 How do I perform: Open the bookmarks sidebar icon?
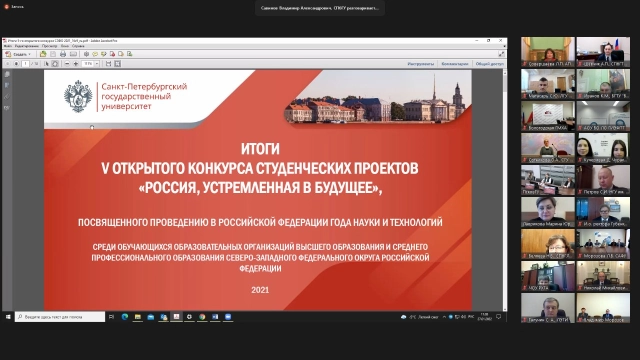[x=7, y=85]
